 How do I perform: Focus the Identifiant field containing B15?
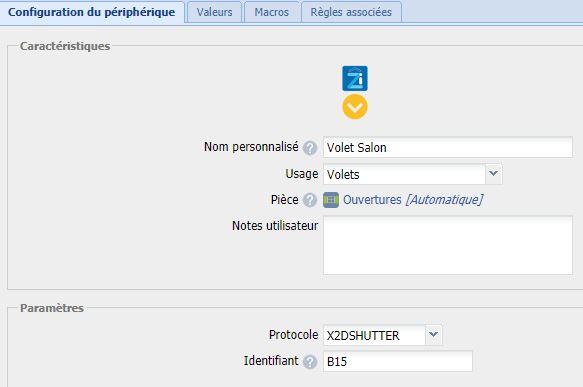click(397, 361)
